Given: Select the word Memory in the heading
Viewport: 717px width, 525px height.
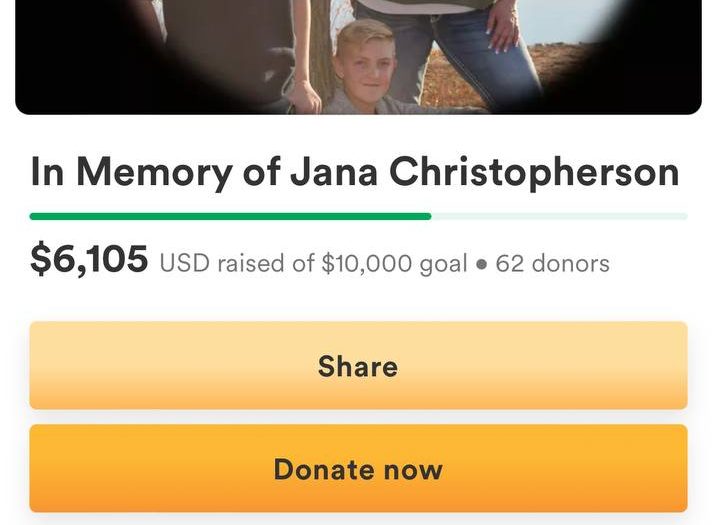Looking at the screenshot, I should pos(154,172).
